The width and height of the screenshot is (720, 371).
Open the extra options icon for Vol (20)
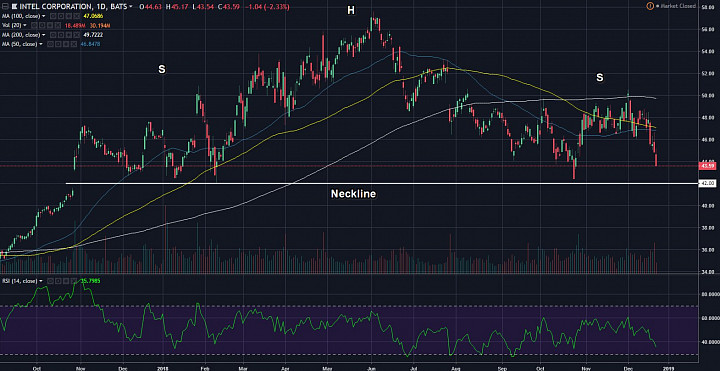coord(50,25)
